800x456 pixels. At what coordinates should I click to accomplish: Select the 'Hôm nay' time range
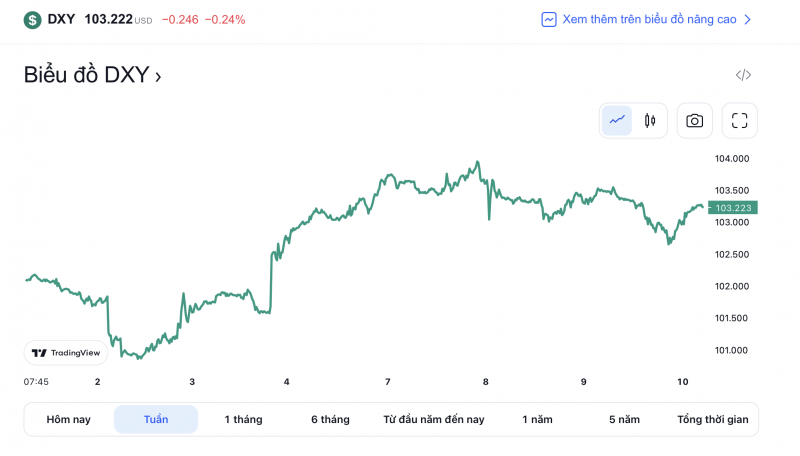pyautogui.click(x=68, y=419)
